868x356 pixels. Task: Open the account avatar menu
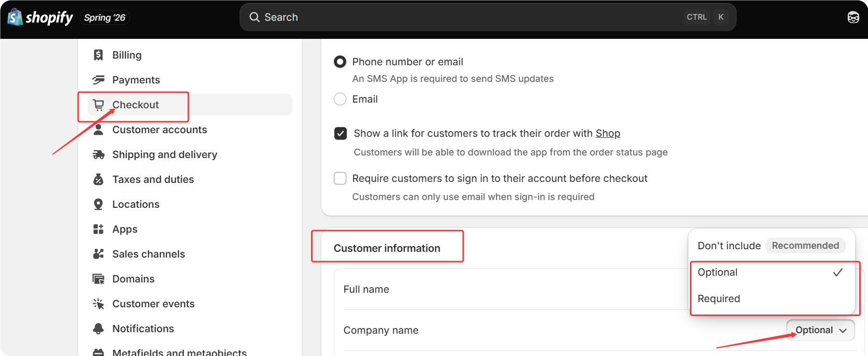(x=853, y=17)
